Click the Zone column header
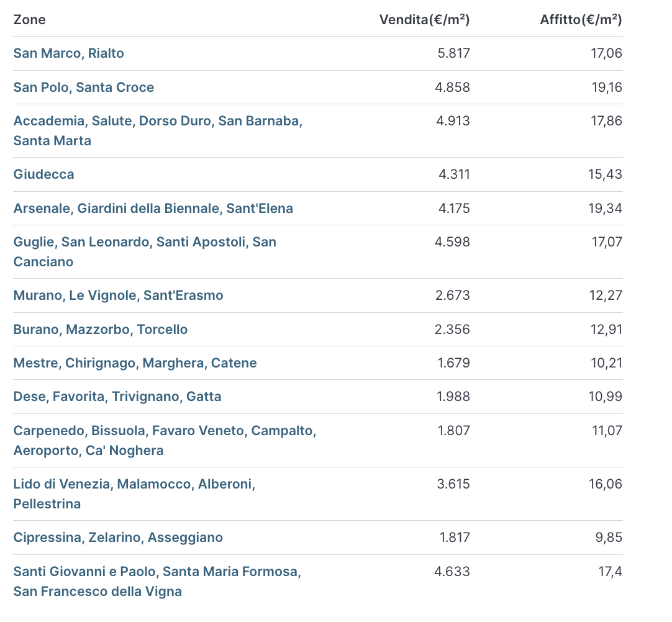The width and height of the screenshot is (672, 622). [x=30, y=20]
